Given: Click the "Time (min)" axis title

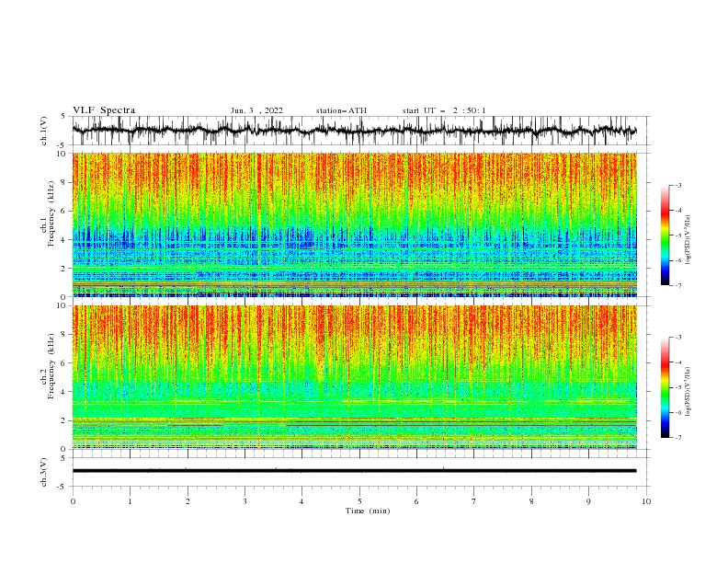Looking at the screenshot, I should click(368, 511).
